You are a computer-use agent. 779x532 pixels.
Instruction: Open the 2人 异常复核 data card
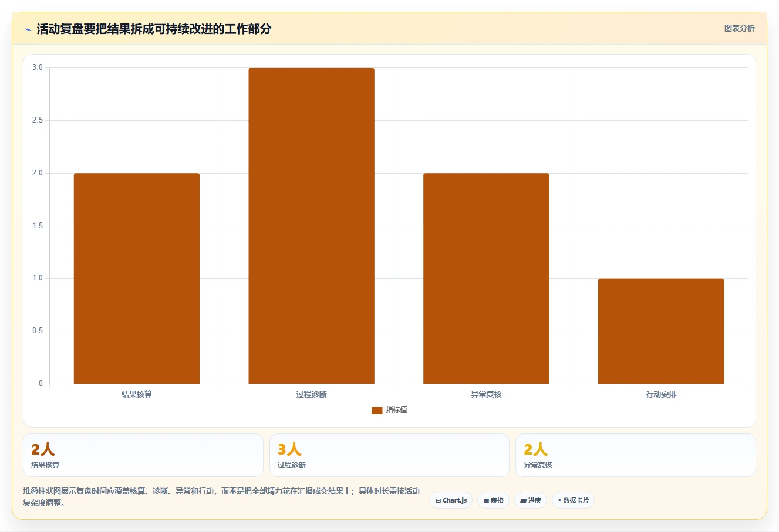[635, 455]
